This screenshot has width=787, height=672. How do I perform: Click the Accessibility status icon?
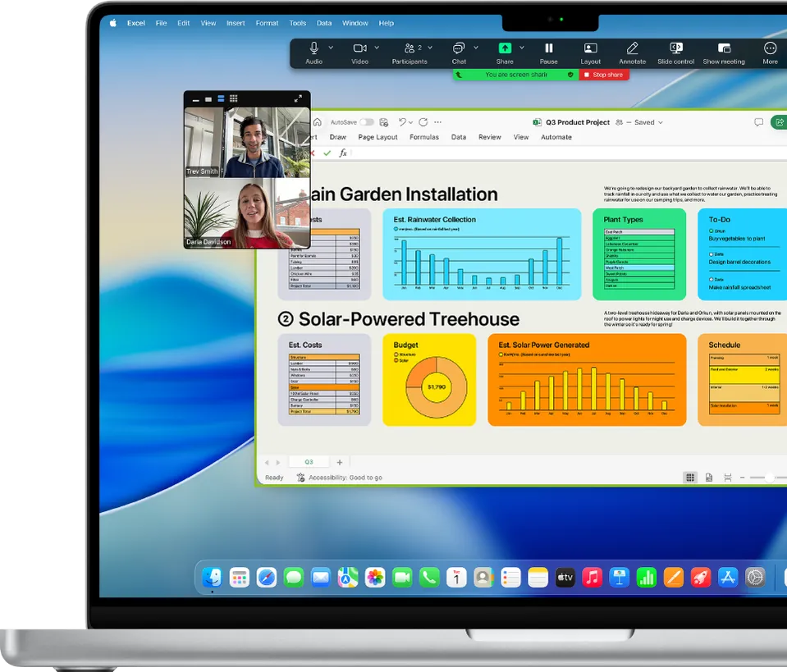click(x=300, y=478)
